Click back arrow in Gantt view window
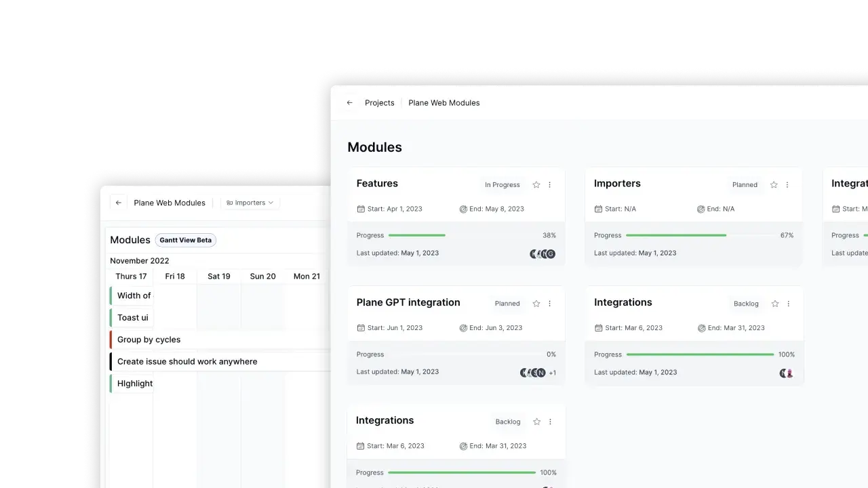The height and width of the screenshot is (488, 868). point(119,203)
